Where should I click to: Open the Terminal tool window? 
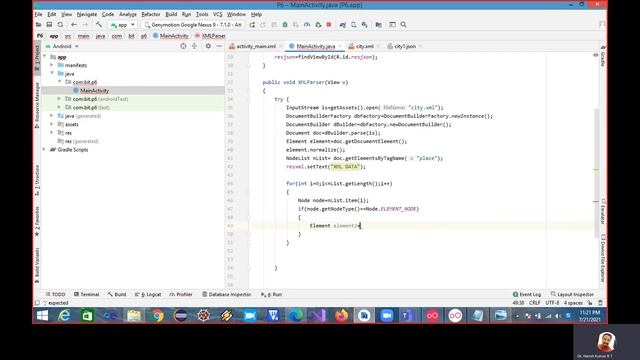[x=87, y=294]
